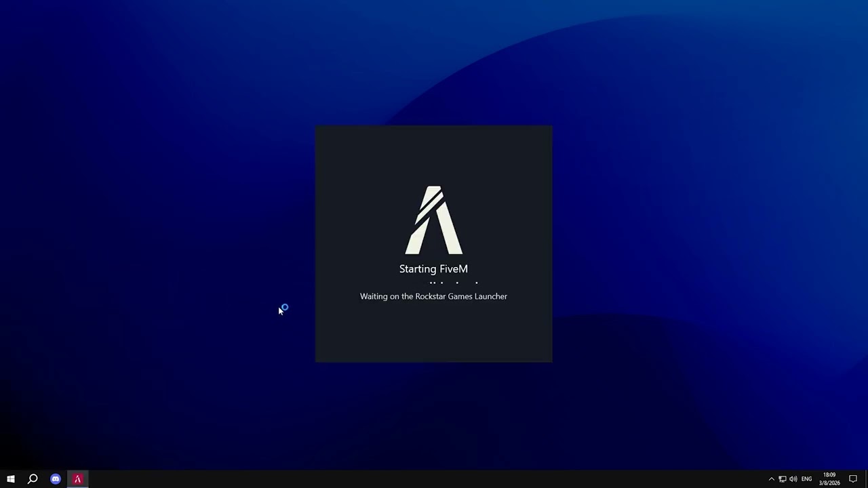Switch input language via ENG indicator
Image resolution: width=868 pixels, height=488 pixels.
[806, 479]
